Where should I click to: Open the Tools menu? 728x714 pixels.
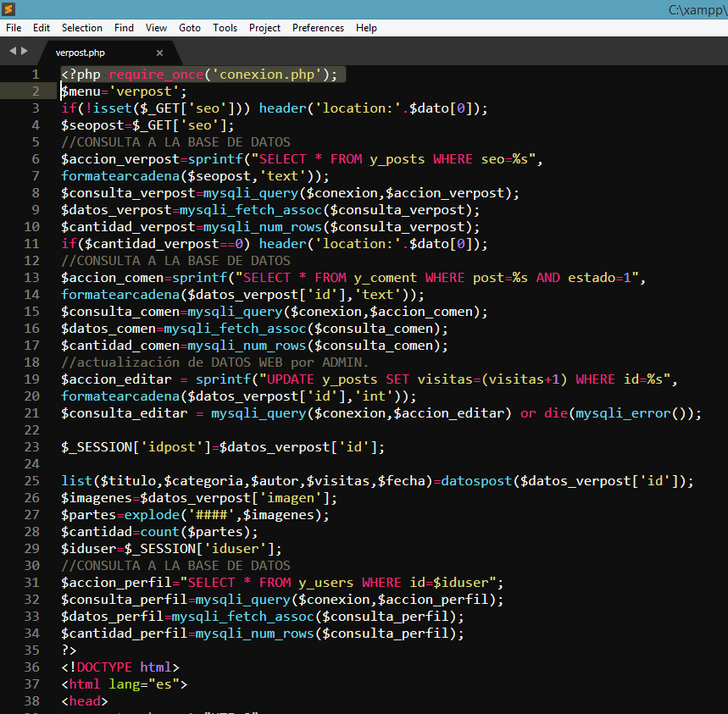tap(225, 28)
